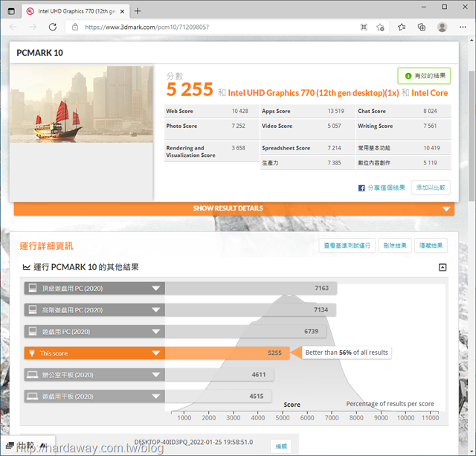Viewport: 476px width, 456px height.
Task: Click Rendering and Visualization Score cell
Action: coord(211,152)
